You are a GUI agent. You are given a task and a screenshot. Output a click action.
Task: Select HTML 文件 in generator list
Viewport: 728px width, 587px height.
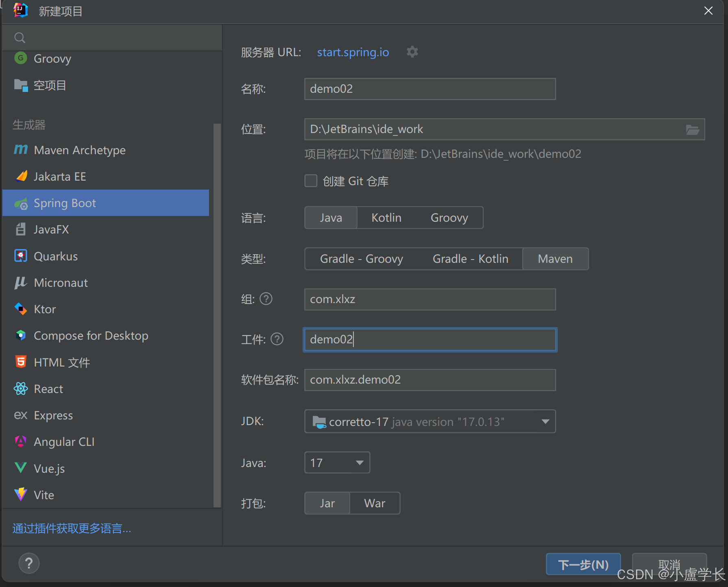tap(106, 362)
